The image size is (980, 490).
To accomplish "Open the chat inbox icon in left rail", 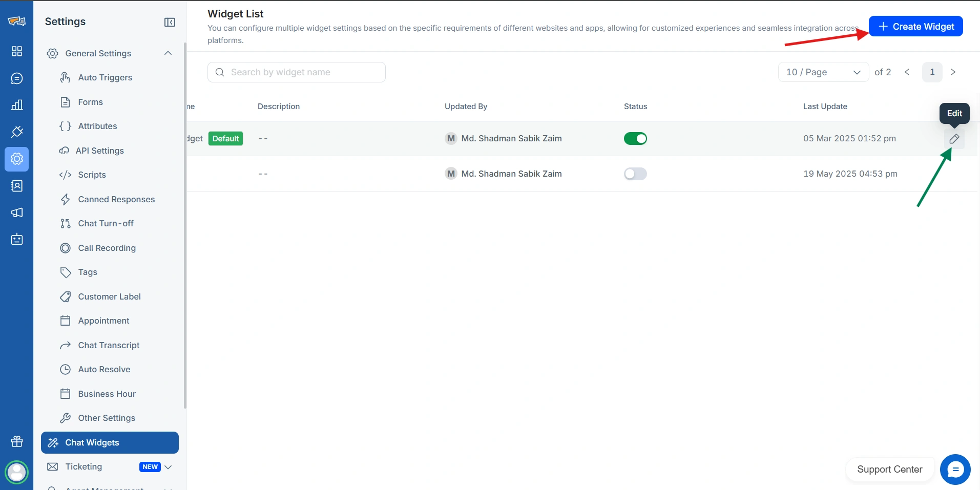I will [x=17, y=78].
